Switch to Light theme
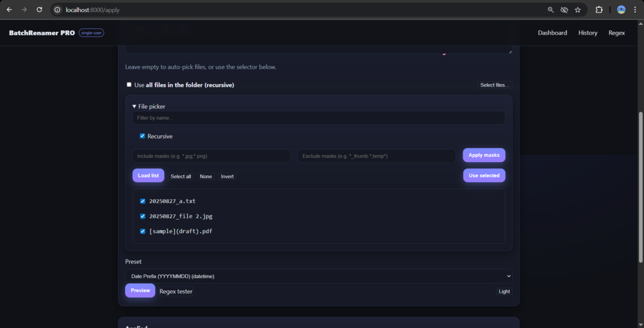 click(x=504, y=291)
